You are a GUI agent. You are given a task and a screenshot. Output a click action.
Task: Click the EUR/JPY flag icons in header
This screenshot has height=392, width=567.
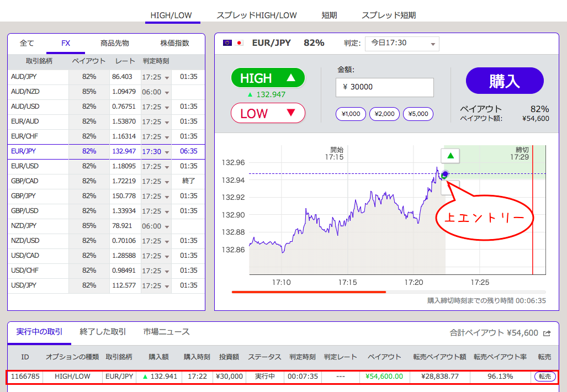[x=233, y=43]
